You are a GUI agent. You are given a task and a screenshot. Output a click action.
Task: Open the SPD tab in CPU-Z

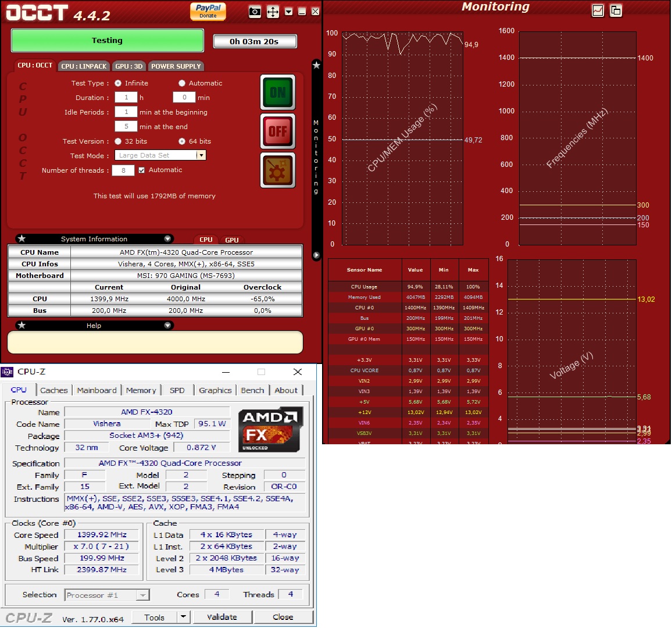pyautogui.click(x=177, y=390)
